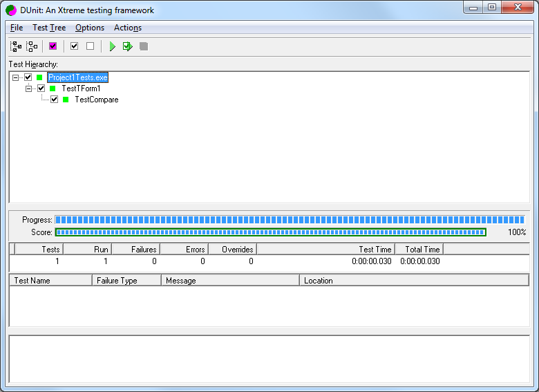Select the TestCompare tree item
The width and height of the screenshot is (539, 392).
[97, 100]
